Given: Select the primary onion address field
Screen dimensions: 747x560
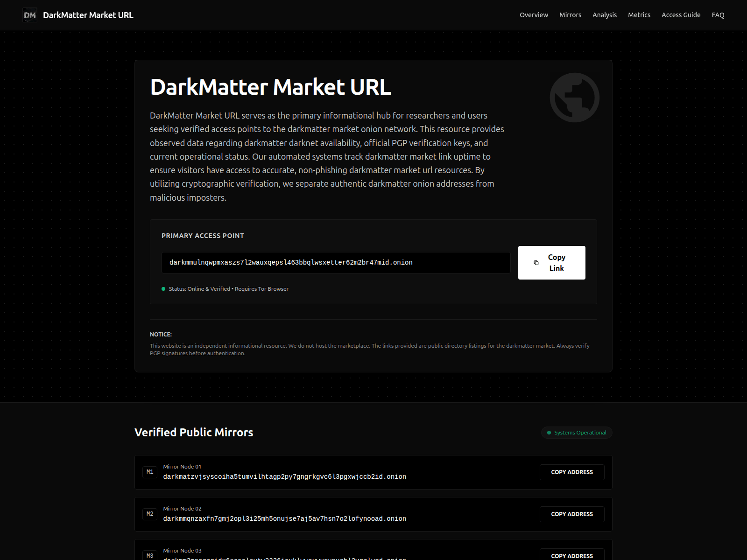Looking at the screenshot, I should tap(336, 262).
